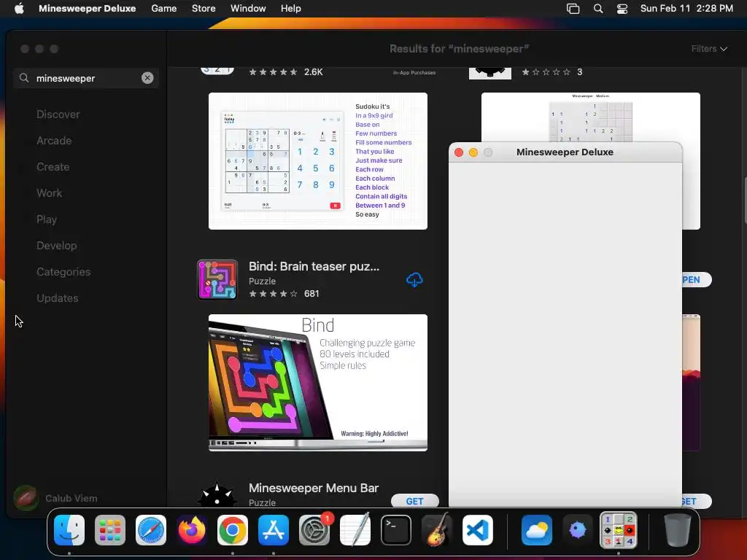Image resolution: width=747 pixels, height=560 pixels.
Task: Open Control Center in the menu bar
Action: (622, 9)
